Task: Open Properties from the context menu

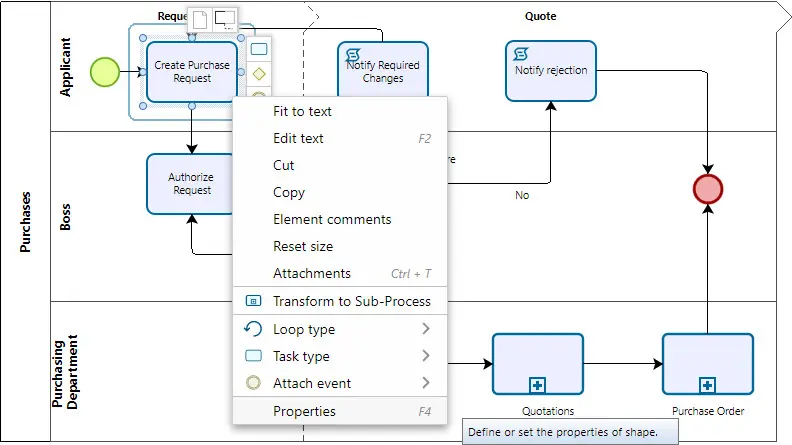Action: (x=340, y=411)
